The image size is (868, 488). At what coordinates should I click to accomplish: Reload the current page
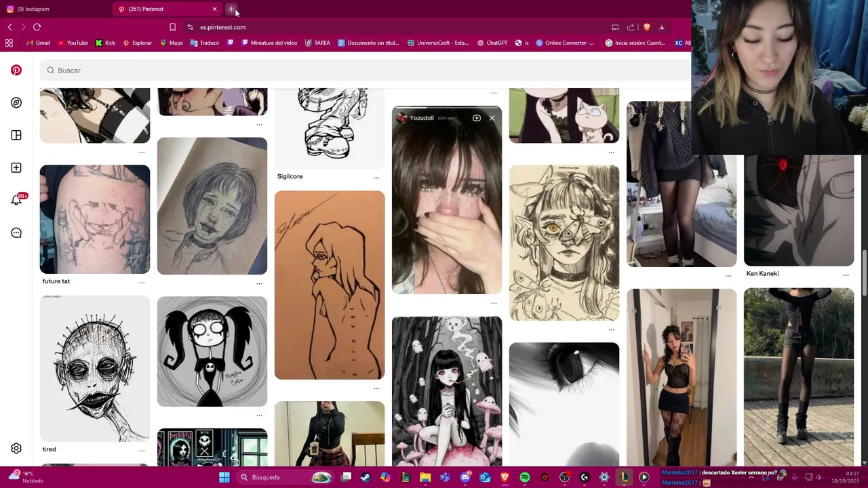(37, 27)
